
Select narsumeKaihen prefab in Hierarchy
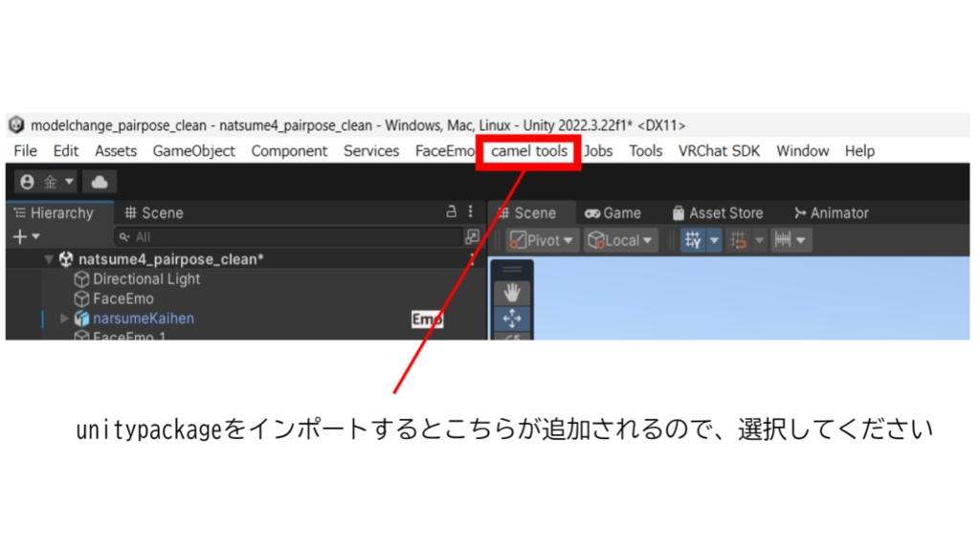144,319
